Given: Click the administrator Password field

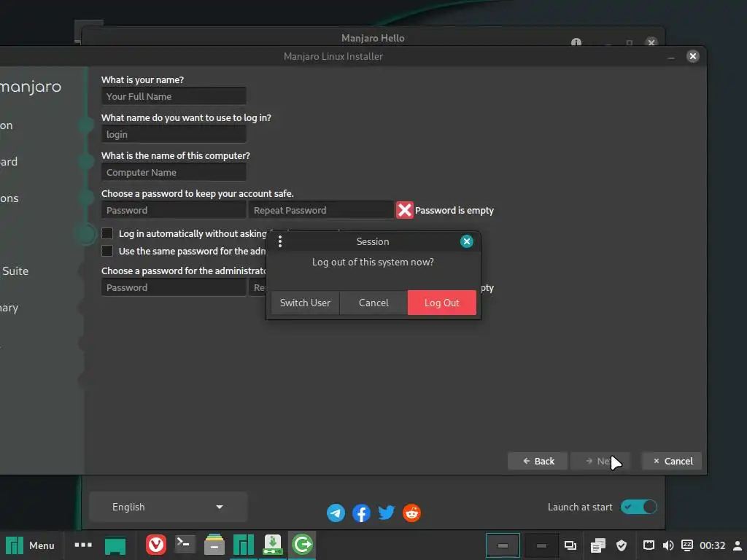Looking at the screenshot, I should (x=174, y=287).
